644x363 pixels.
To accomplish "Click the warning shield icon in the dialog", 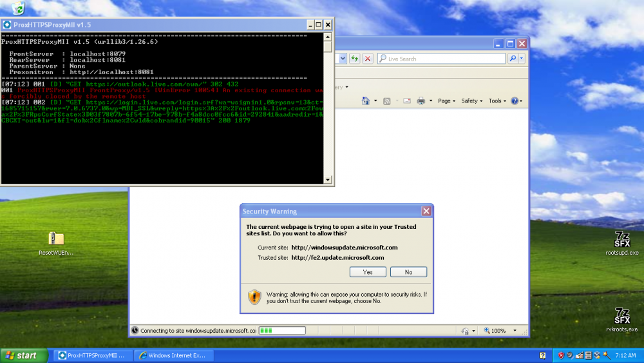I will (x=254, y=297).
